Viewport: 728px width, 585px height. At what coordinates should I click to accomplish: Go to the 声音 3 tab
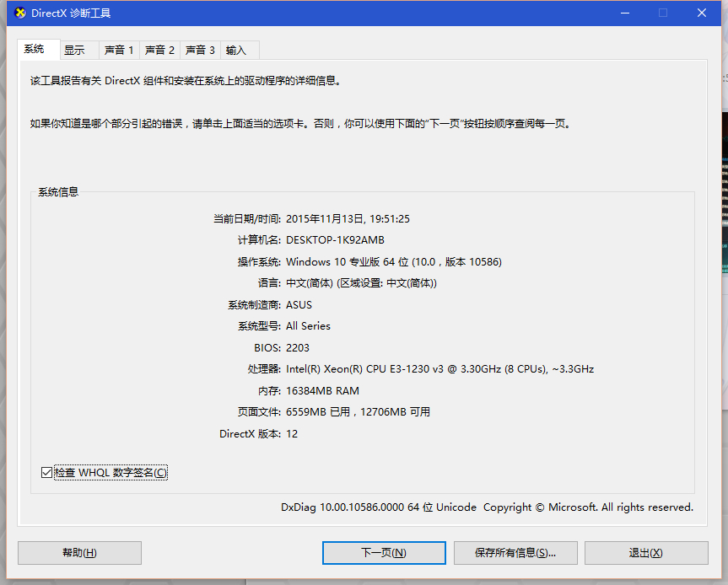[200, 50]
